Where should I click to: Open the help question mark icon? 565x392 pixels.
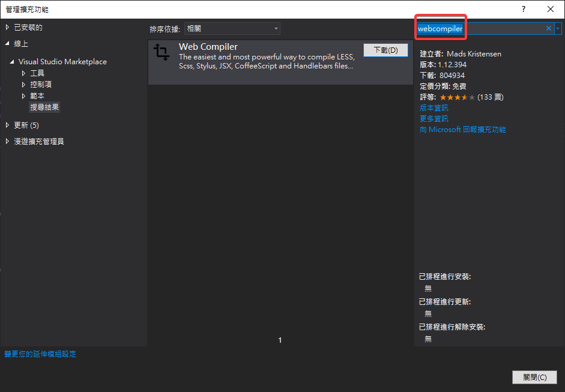[x=523, y=9]
